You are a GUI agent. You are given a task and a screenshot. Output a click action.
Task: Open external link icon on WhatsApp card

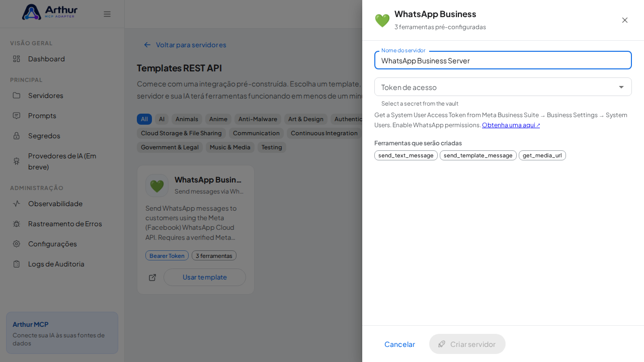point(152,278)
